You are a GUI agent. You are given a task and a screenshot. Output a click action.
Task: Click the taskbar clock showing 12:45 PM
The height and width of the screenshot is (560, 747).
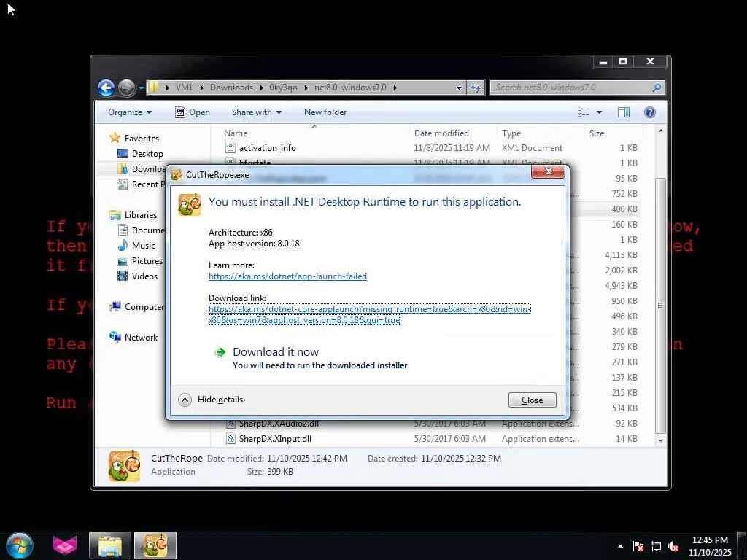click(710, 546)
